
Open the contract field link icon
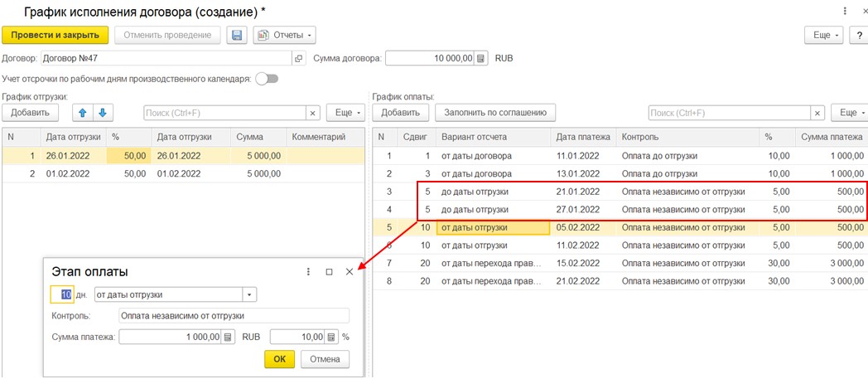[x=300, y=59]
